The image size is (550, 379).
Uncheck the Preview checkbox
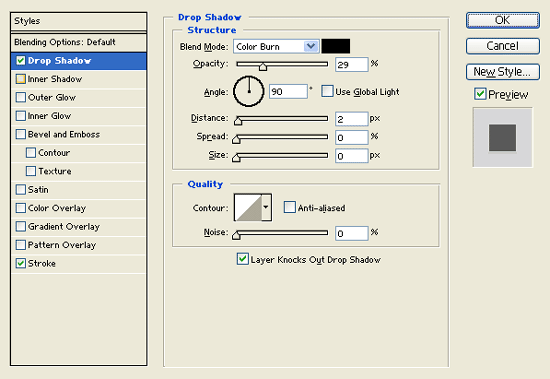pyautogui.click(x=480, y=94)
